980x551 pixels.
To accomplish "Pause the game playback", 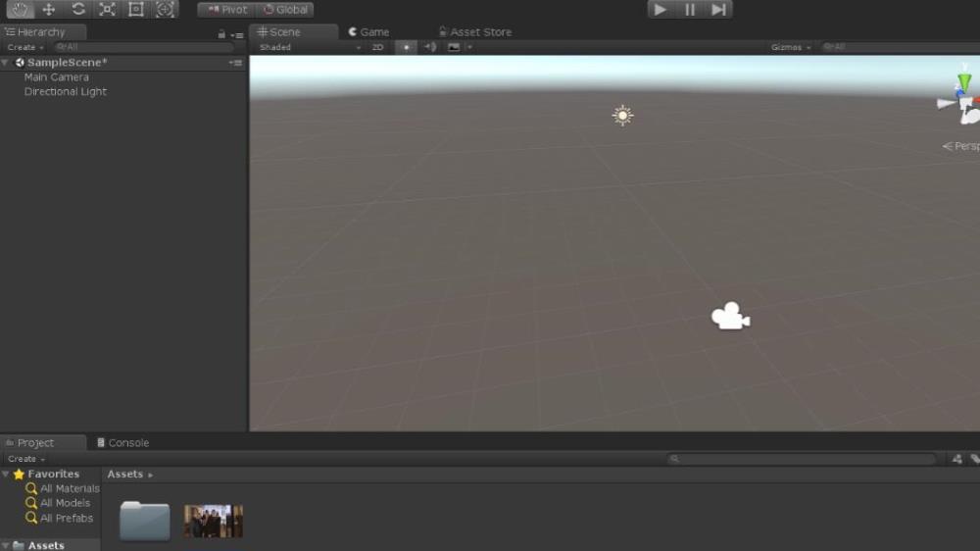I will coord(689,10).
